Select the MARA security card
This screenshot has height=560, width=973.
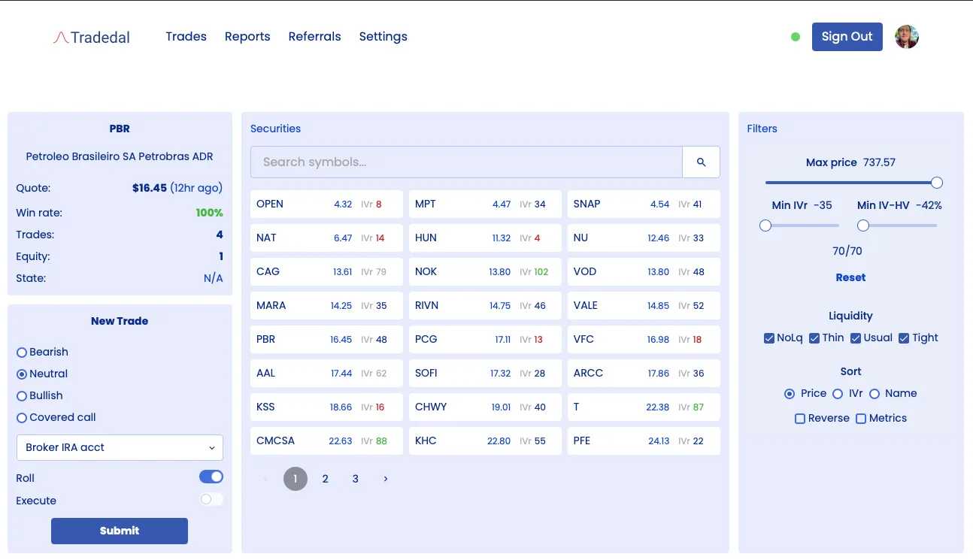pyautogui.click(x=326, y=305)
